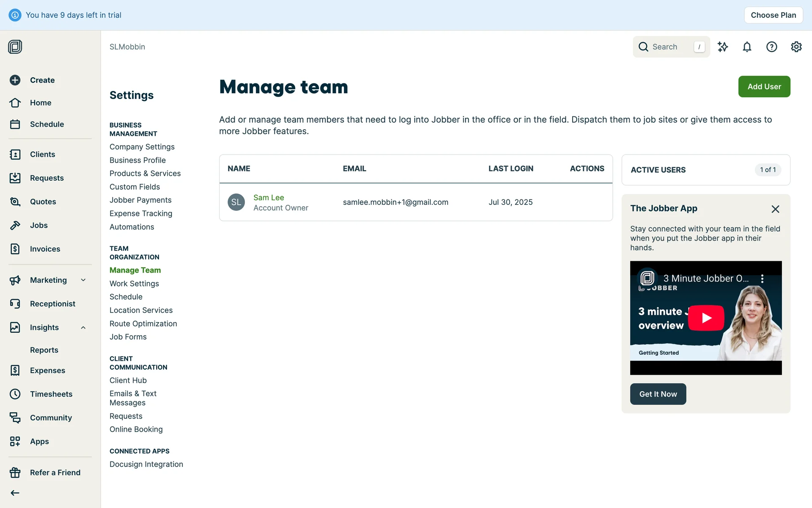Viewport: 812px width, 508px height.
Task: Open Timesheets clock icon in sidebar
Action: tap(15, 394)
